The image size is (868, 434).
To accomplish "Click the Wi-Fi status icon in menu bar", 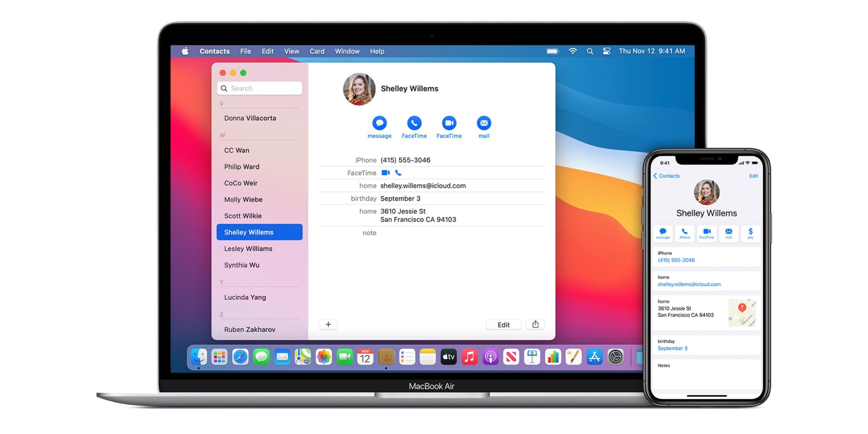I will (572, 51).
